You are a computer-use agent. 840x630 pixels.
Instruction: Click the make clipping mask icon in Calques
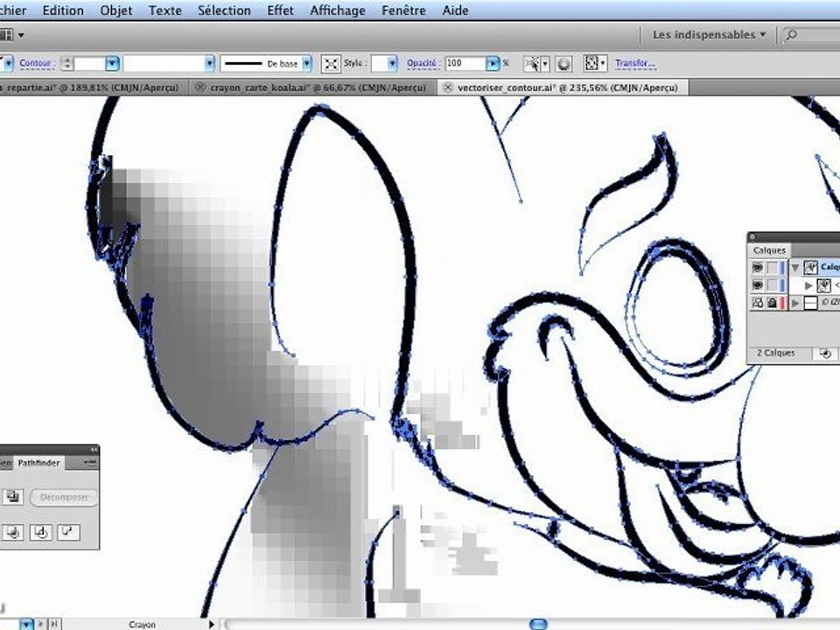pyautogui.click(x=825, y=353)
